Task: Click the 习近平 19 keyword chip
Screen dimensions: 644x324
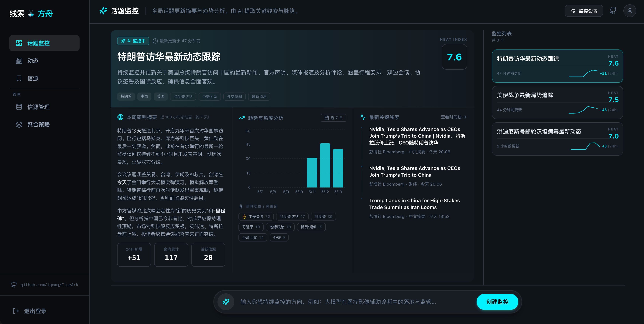Action: 251,227
